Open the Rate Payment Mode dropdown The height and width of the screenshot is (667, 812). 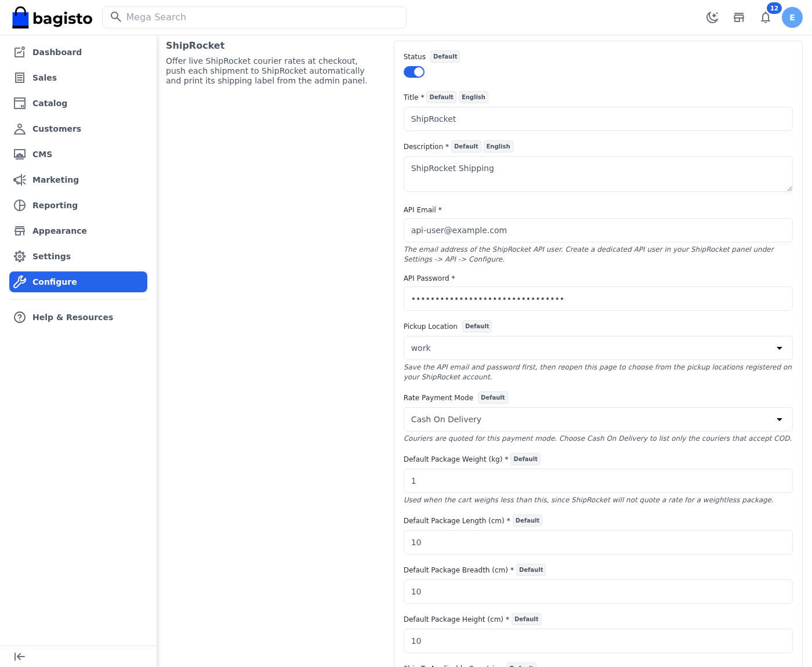(598, 419)
